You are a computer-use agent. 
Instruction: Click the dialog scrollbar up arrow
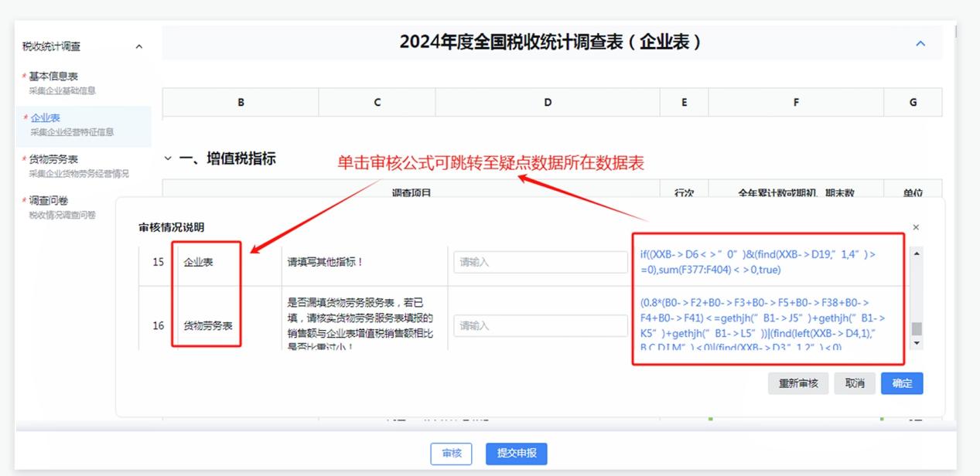click(917, 253)
